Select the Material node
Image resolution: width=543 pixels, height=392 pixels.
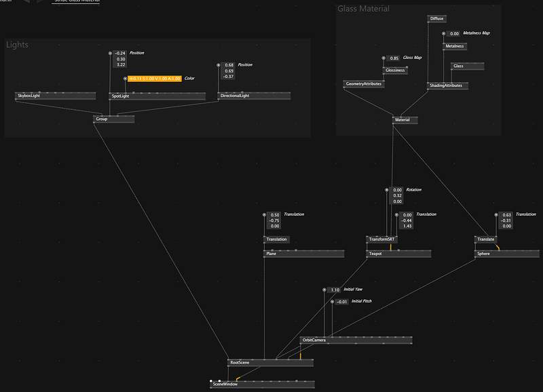405,120
